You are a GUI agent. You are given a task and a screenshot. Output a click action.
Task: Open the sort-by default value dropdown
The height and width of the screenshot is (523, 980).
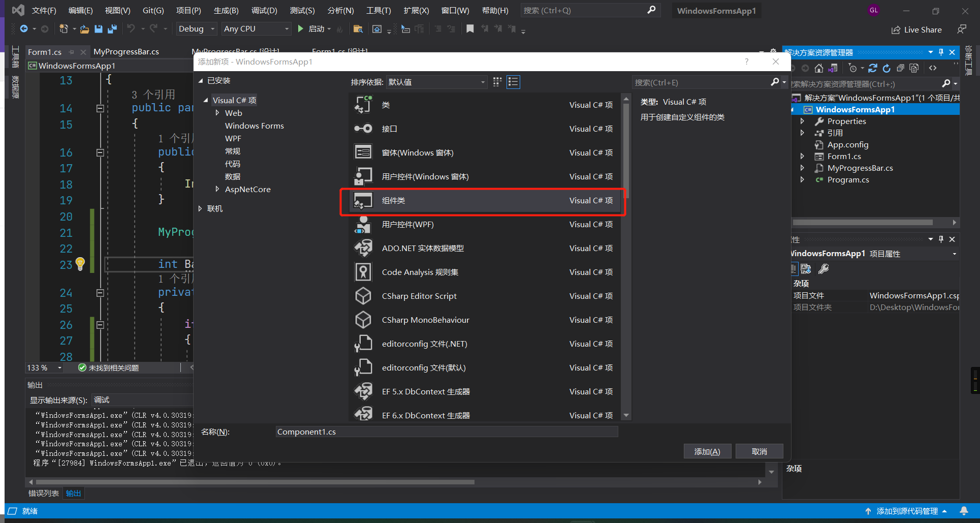pyautogui.click(x=437, y=82)
